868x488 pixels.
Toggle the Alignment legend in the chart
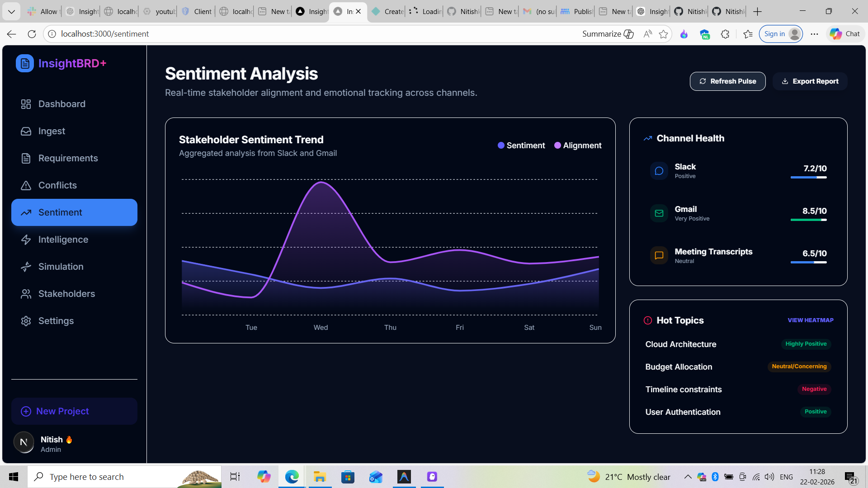coord(577,145)
